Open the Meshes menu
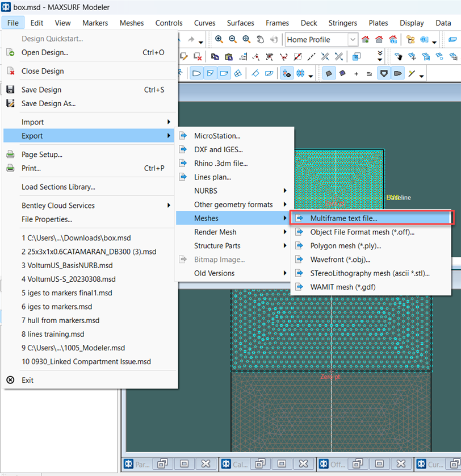461x476 pixels. (132, 23)
